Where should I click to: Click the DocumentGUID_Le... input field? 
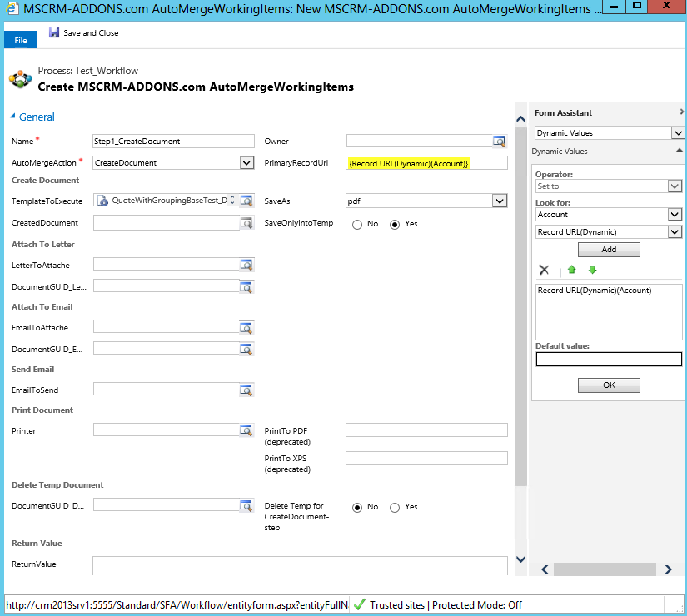coord(167,286)
